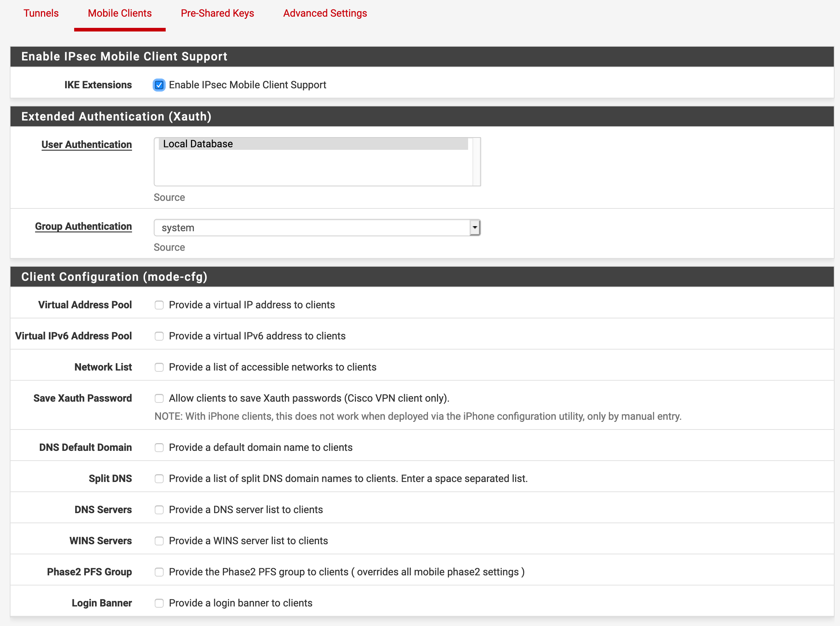Check Provide a virtual IPv6 address option

[x=159, y=336]
